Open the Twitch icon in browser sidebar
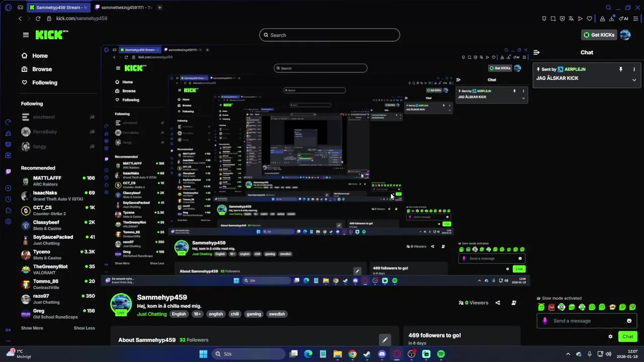Screen dimensions: 644x362 pos(8,171)
